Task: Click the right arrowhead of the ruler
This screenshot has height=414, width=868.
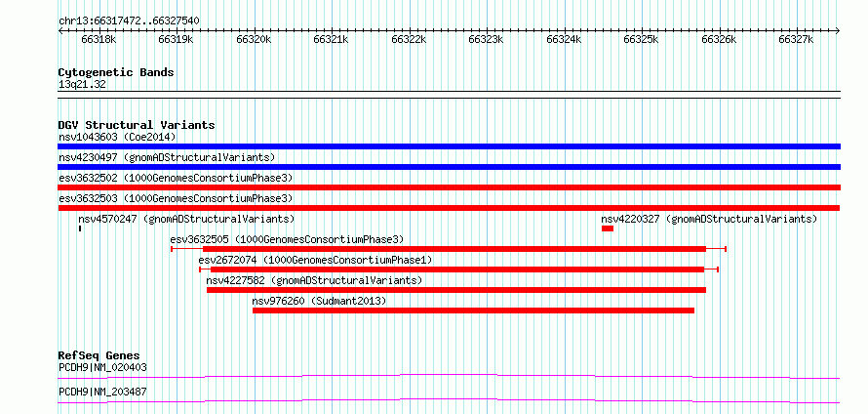Action: tap(838, 30)
